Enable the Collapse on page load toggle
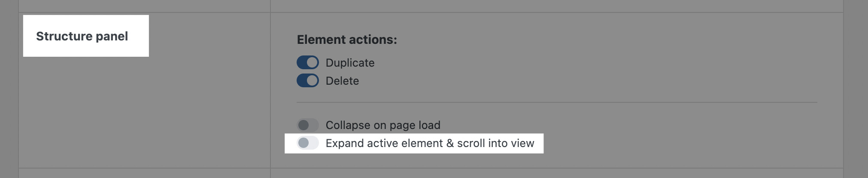The height and width of the screenshot is (178, 868). coord(307,125)
